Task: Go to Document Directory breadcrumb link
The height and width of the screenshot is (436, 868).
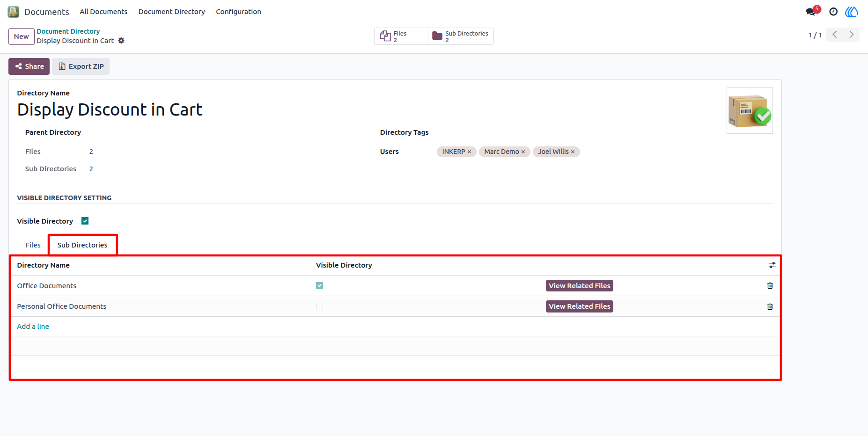Action: point(68,31)
